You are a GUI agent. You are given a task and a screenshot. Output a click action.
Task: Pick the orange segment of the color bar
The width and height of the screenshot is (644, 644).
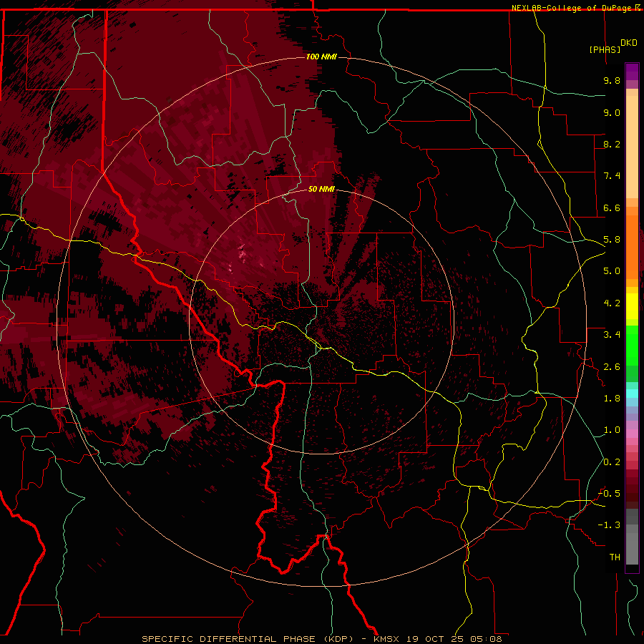pyautogui.click(x=632, y=246)
